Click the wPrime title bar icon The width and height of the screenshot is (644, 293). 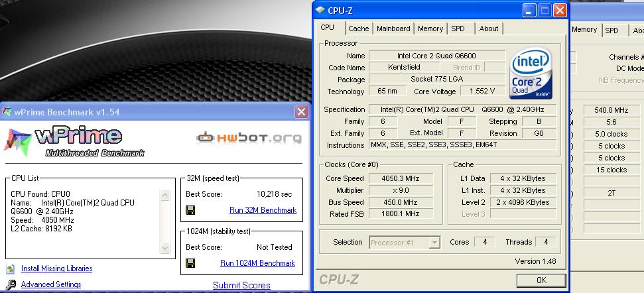tap(7, 111)
